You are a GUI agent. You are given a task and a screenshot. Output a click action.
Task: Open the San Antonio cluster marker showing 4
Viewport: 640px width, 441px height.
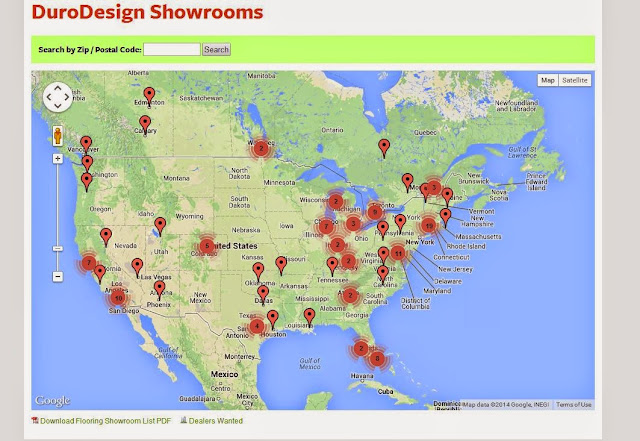coord(257,326)
